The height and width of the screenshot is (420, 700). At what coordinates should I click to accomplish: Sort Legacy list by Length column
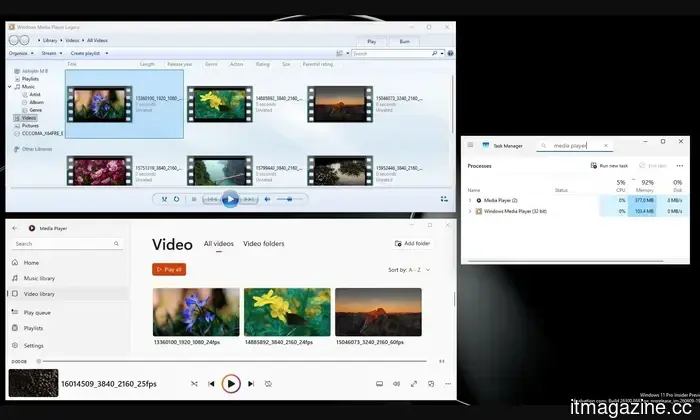click(147, 64)
